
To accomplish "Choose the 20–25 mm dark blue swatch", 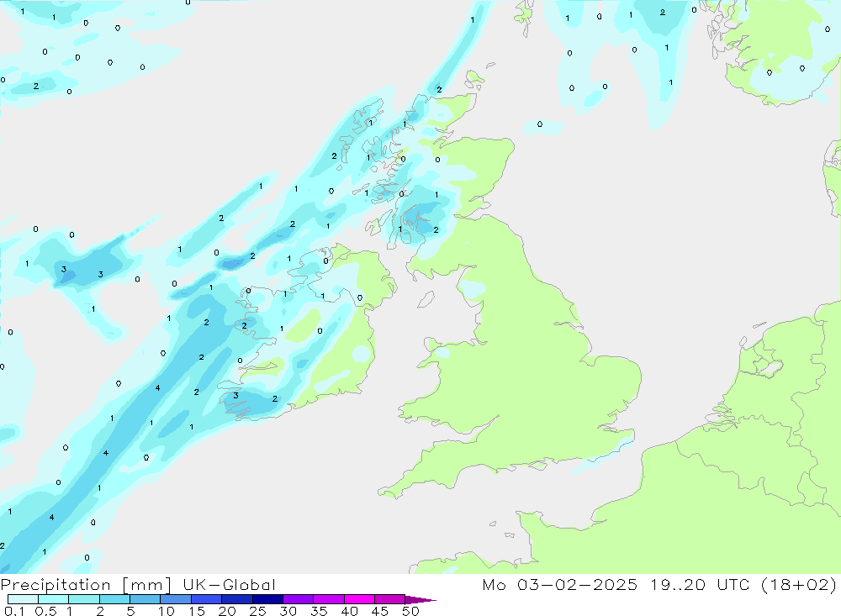I will tap(237, 599).
